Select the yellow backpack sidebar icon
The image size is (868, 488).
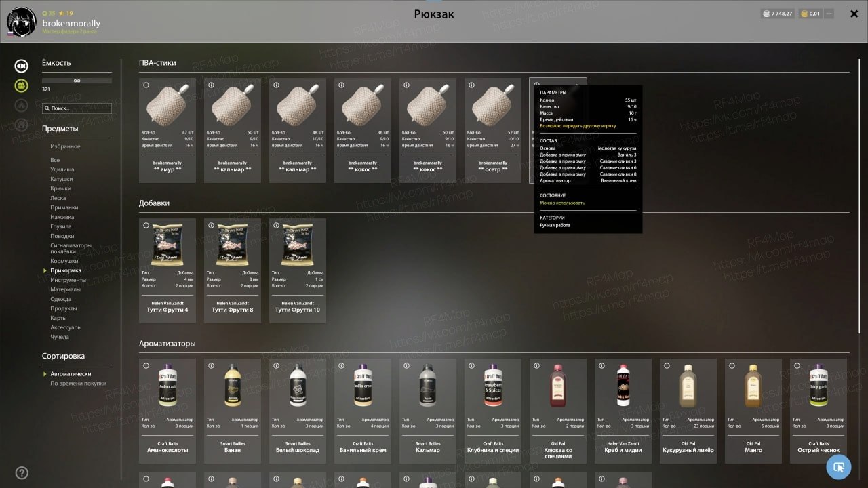(22, 85)
